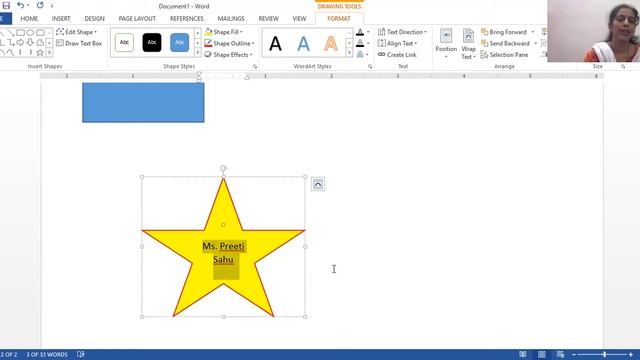Select the right block arrow shape
Image resolution: width=640 pixels, height=360 pixels.
(x=20, y=42)
